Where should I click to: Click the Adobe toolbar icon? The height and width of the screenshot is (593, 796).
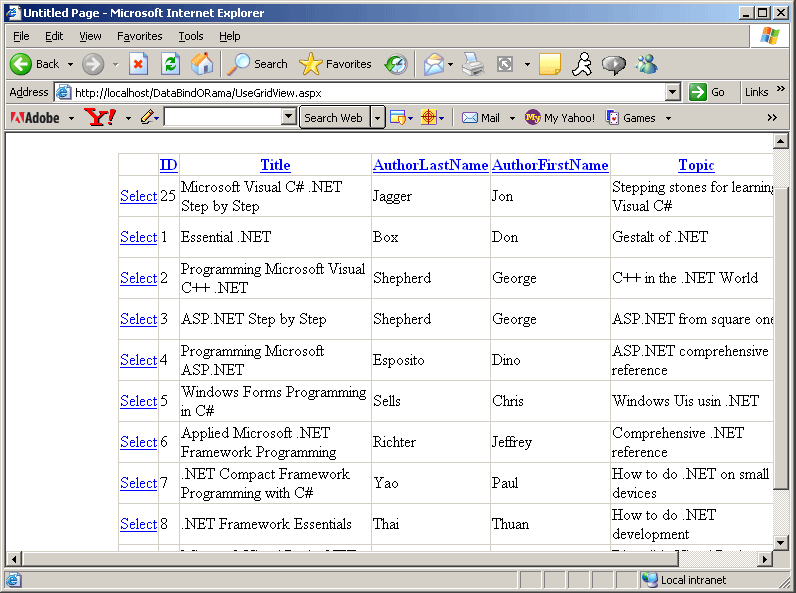click(35, 117)
